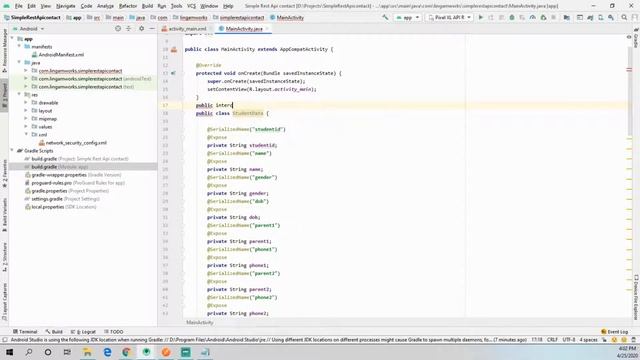Close the MainActivity.java tab
This screenshot has height=360, width=640.
click(267, 29)
